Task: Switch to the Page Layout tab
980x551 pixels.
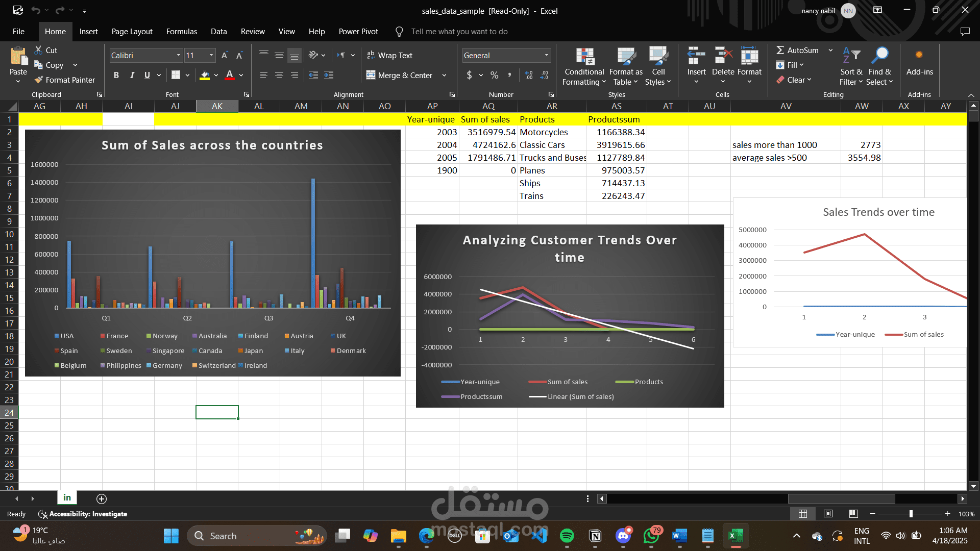Action: pos(132,31)
